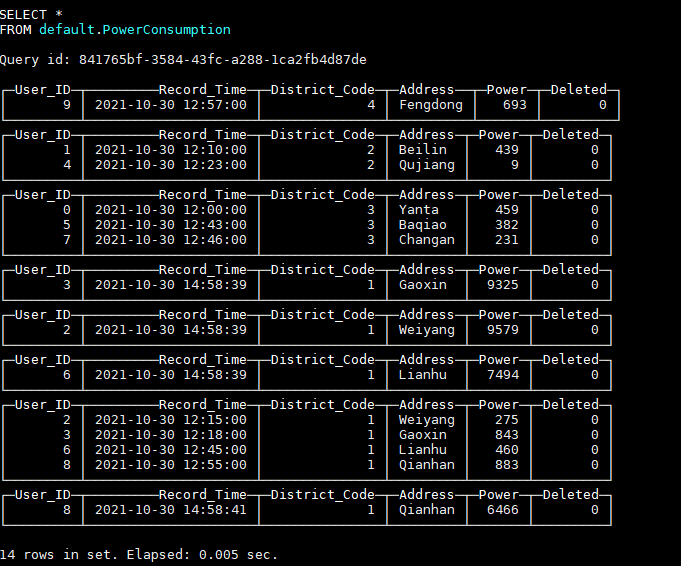The height and width of the screenshot is (566, 681).
Task: Click the record time 2021-10-30 12:00:00
Action: pyautogui.click(x=171, y=210)
